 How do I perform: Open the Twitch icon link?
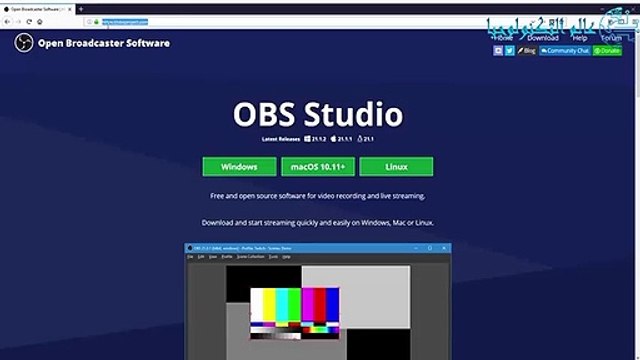498,51
